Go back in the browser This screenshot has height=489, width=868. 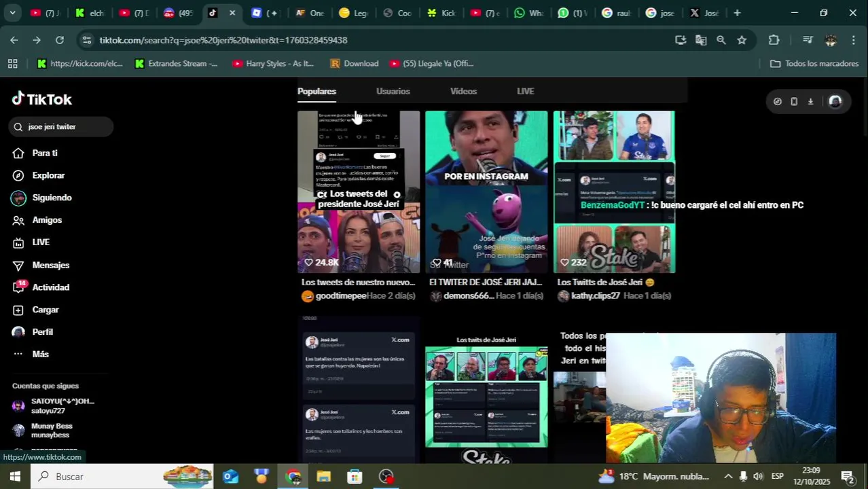[14, 40]
